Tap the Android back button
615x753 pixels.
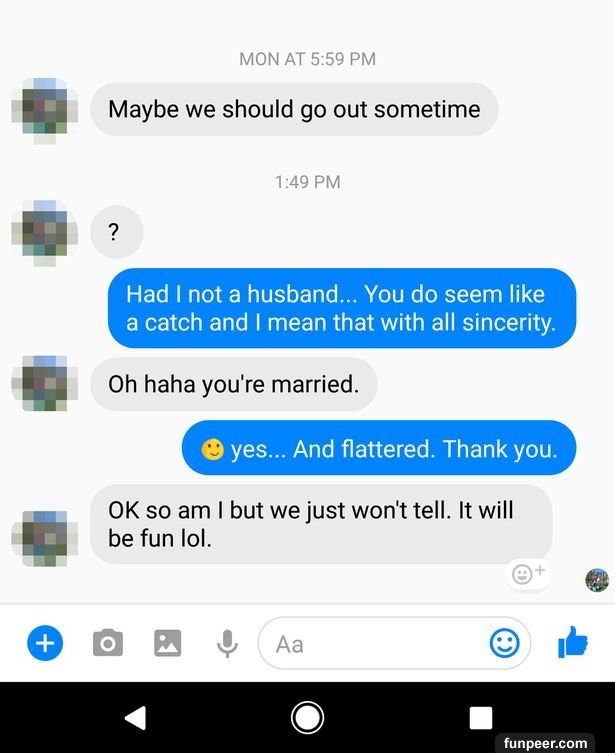click(135, 718)
